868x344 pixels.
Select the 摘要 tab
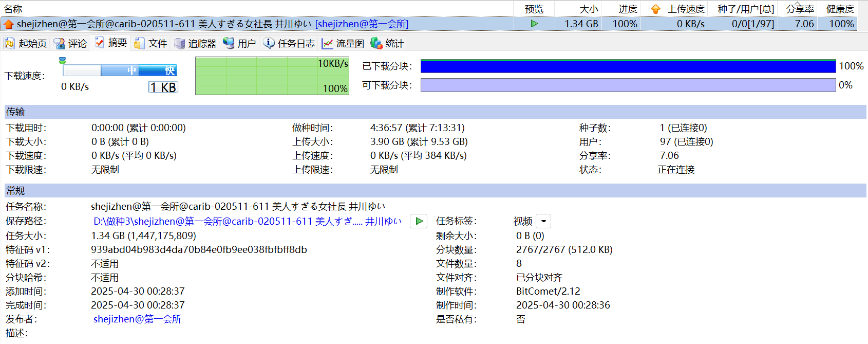(110, 43)
